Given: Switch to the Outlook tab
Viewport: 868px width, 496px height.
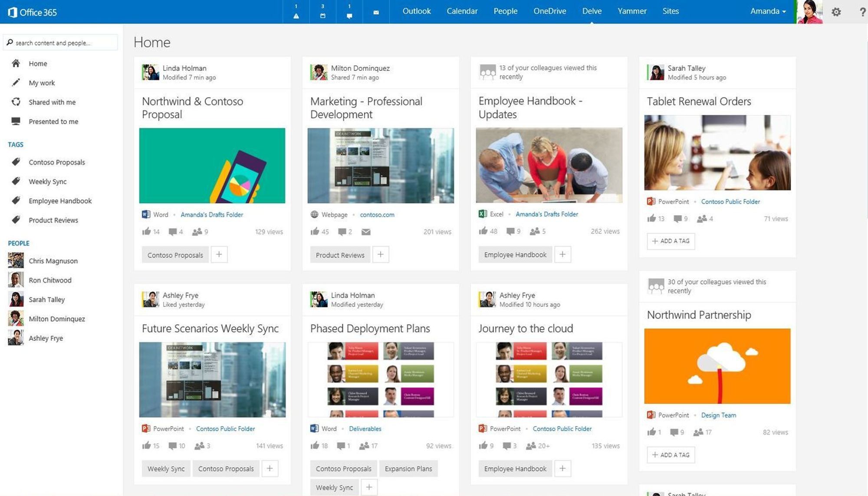Looking at the screenshot, I should (x=417, y=11).
